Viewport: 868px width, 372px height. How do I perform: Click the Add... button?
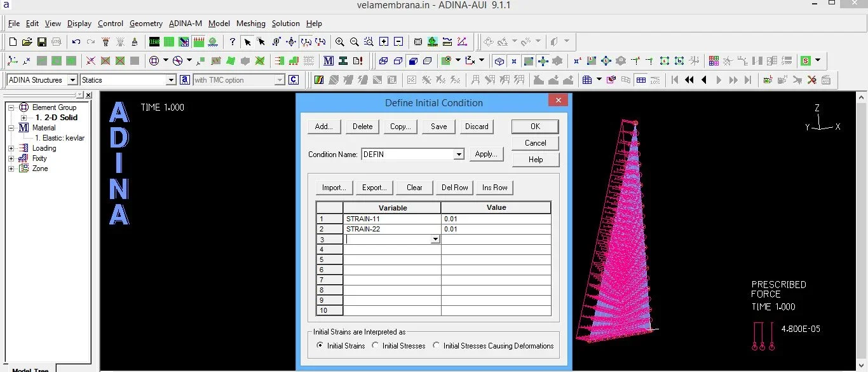(324, 127)
